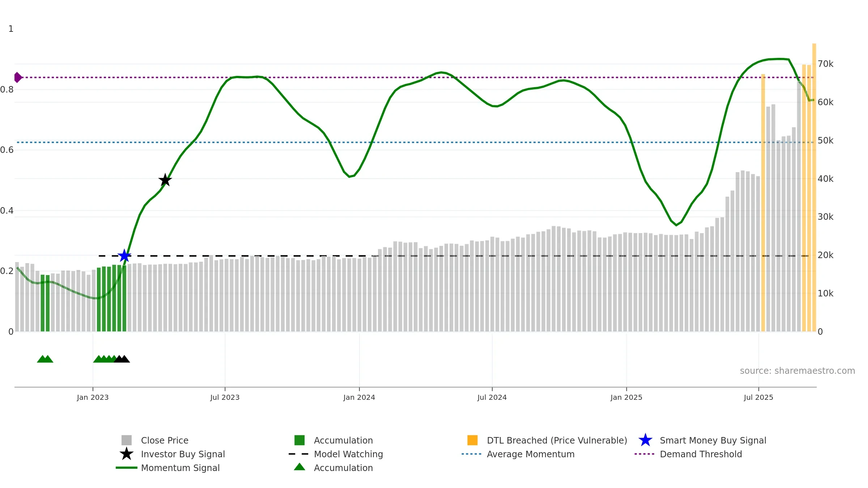Viewport: 868px width, 488px height.
Task: Select the purple diamond Demand Threshold marker
Action: click(x=18, y=77)
